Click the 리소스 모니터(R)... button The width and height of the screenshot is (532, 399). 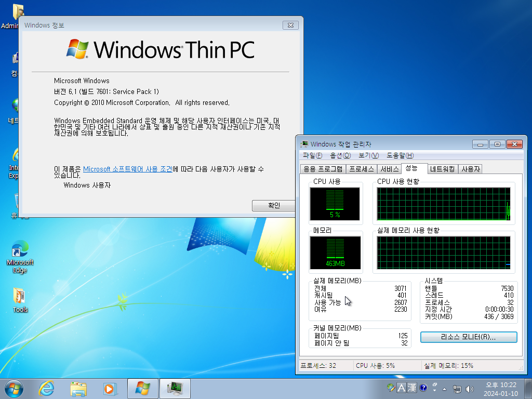[x=469, y=337]
